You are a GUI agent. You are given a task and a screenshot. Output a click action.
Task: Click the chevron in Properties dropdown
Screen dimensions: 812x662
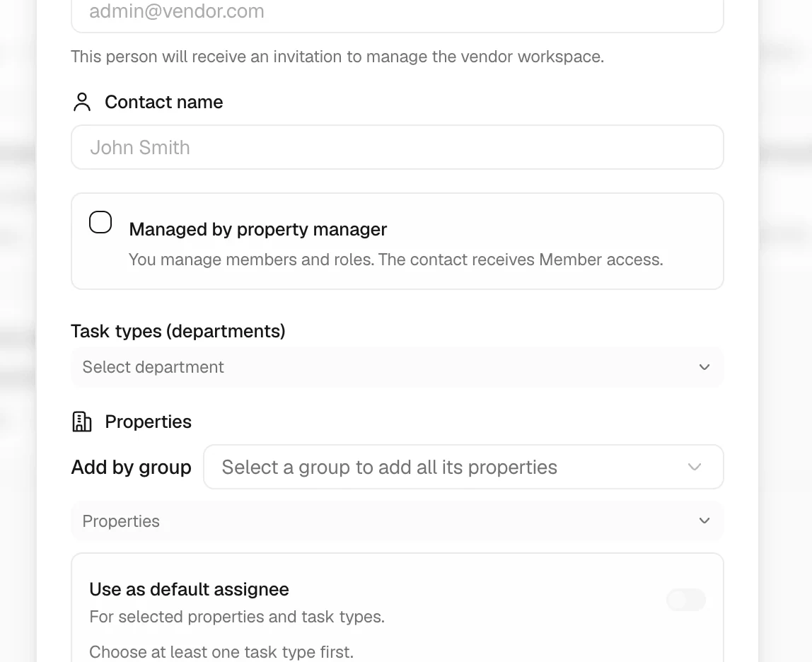[704, 521]
